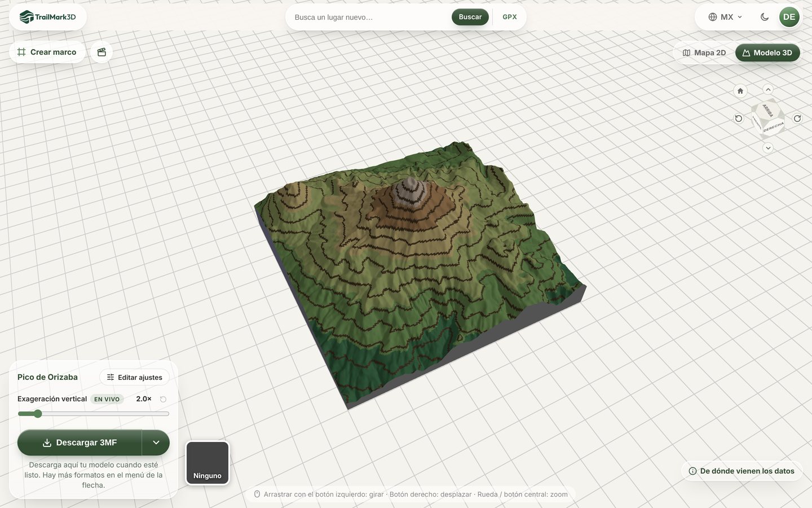
Task: Focus the 'Busca un lugar nuevo' search field
Action: [369, 17]
